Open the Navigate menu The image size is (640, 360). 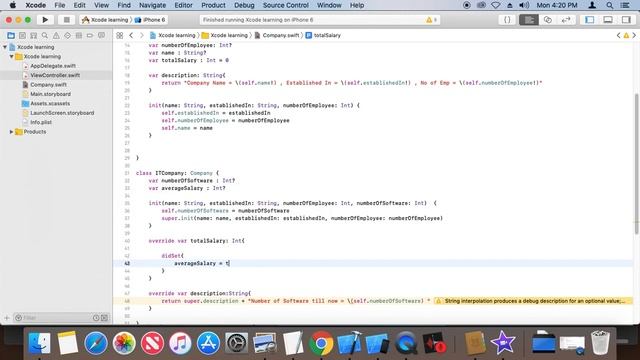(152, 5)
